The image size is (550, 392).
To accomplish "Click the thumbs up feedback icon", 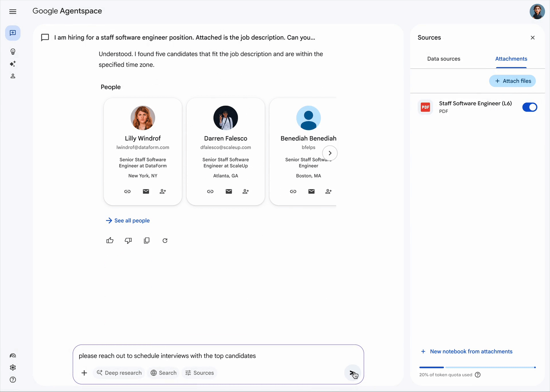I will (x=110, y=240).
